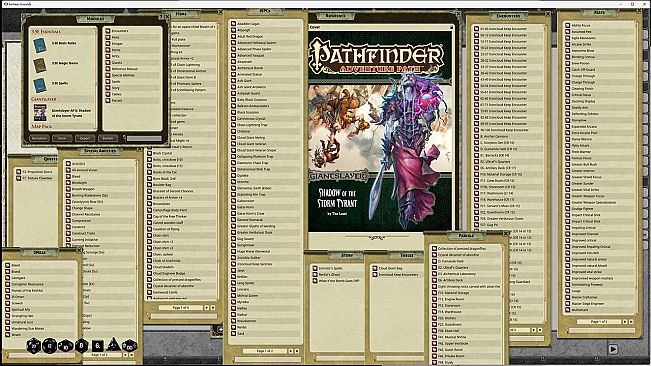The height and width of the screenshot is (366, 651).
Task: Pick the d12 die
Action: [49, 346]
